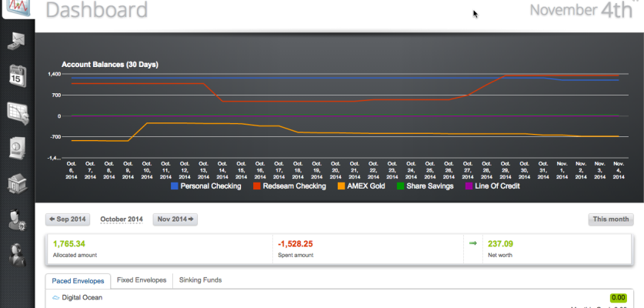Open the user settings sidebar icon
Screen dimensions: 644x308
tap(17, 220)
